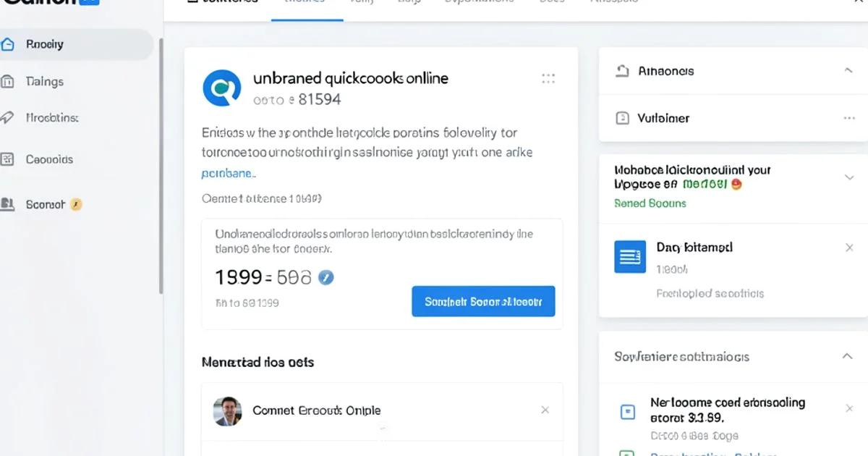Toggle the square icon beside Vufiaimer
Screen dimensions: 868x456
(622, 118)
